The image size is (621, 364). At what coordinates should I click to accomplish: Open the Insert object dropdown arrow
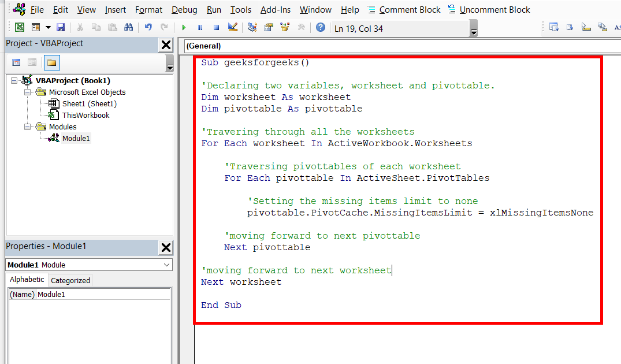point(48,27)
